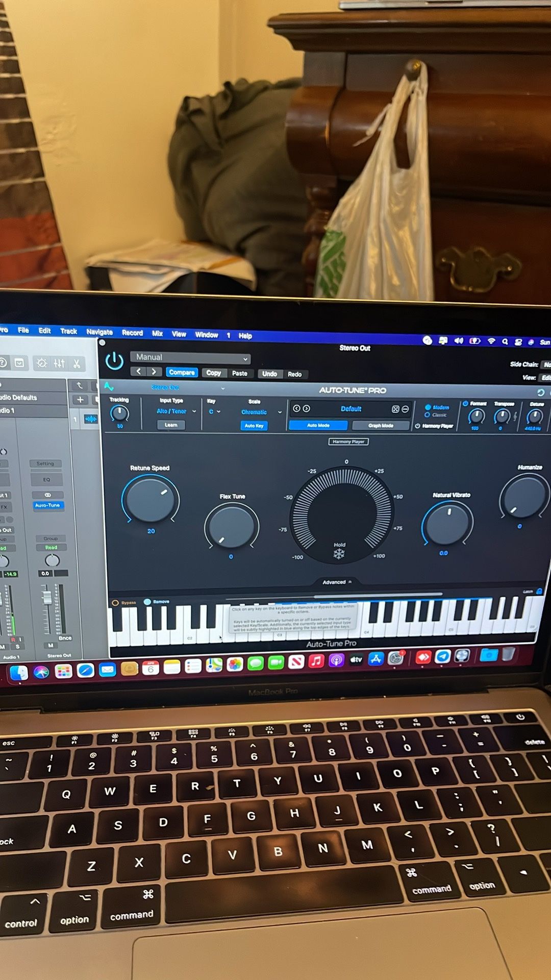The width and height of the screenshot is (551, 980).
Task: Open the Track menu
Action: point(68,331)
